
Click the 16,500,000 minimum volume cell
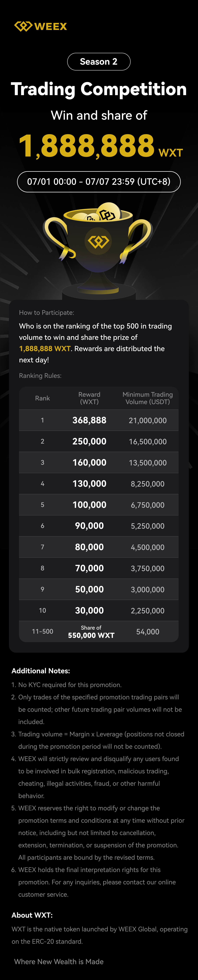click(x=147, y=442)
